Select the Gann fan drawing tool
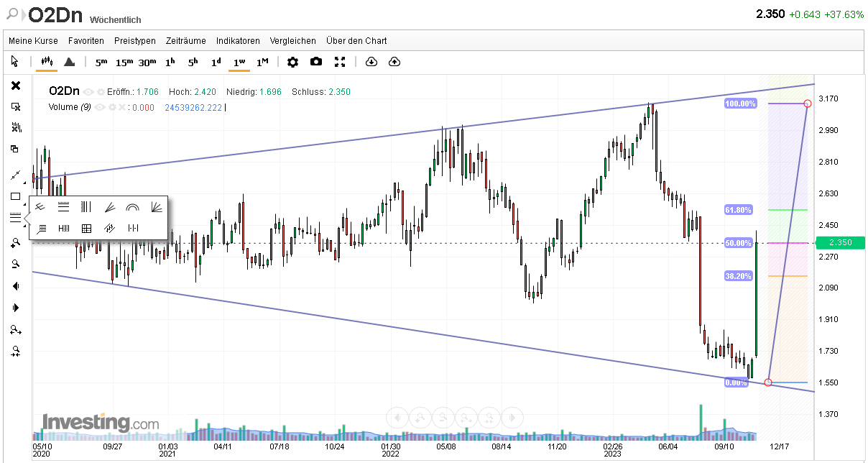Screen dimensions: 868x463 tap(154, 206)
